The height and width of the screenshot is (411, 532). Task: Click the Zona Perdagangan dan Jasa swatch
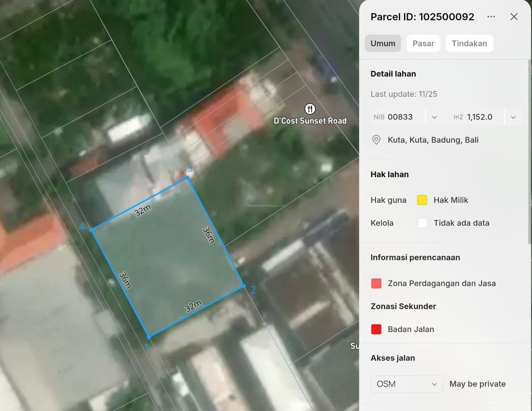376,283
